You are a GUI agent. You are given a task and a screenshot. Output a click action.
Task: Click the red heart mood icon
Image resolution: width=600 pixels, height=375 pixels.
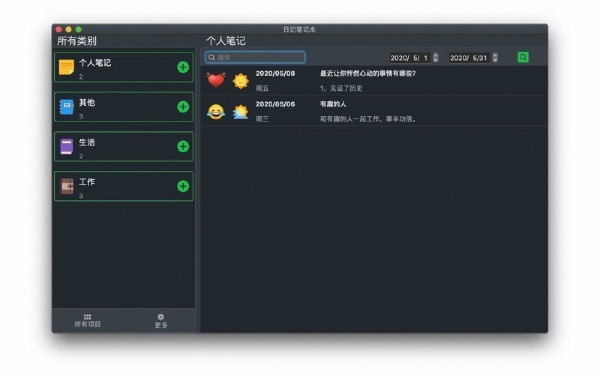click(216, 80)
